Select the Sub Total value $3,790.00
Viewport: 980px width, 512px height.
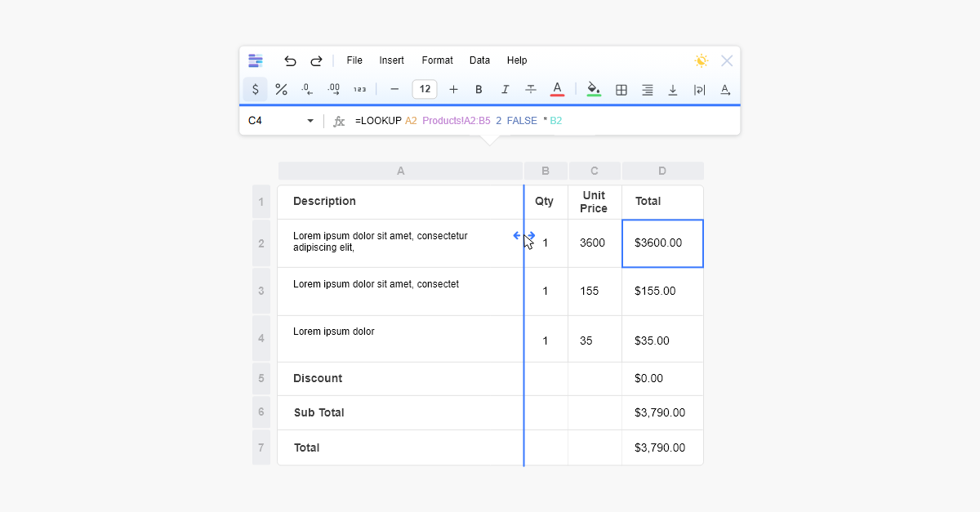(662, 412)
